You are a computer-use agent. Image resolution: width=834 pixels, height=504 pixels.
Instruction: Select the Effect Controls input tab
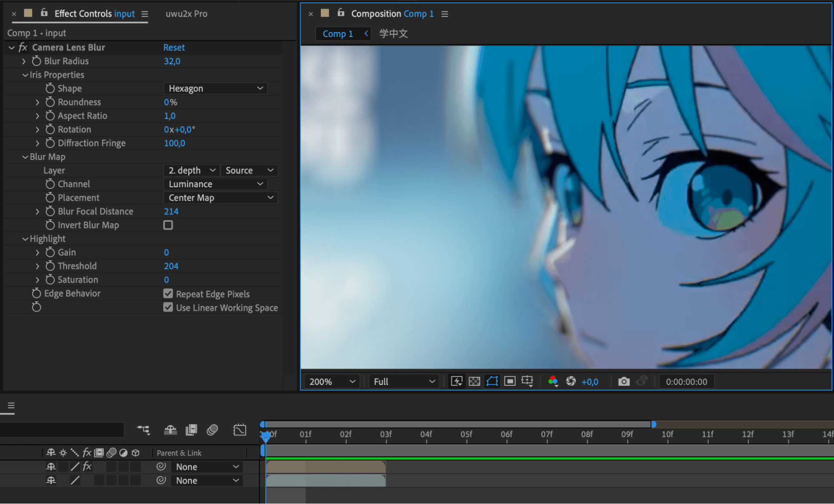[95, 14]
